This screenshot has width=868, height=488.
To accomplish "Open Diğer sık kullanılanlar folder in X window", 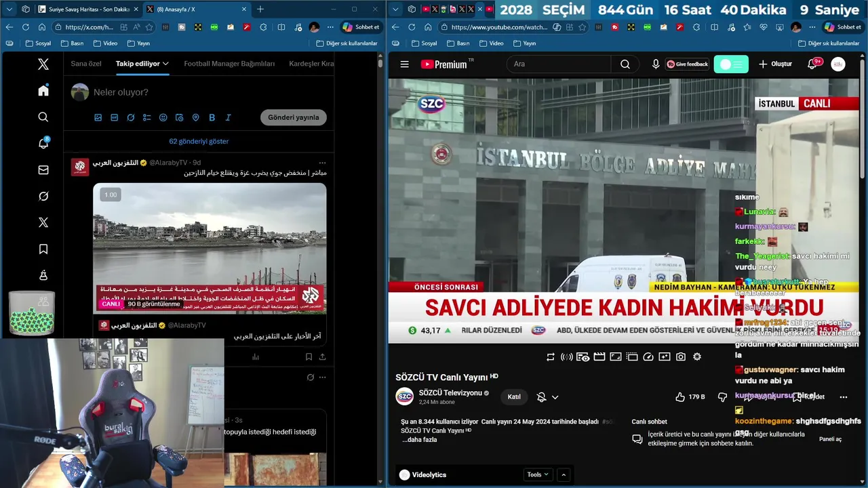I will pos(347,43).
